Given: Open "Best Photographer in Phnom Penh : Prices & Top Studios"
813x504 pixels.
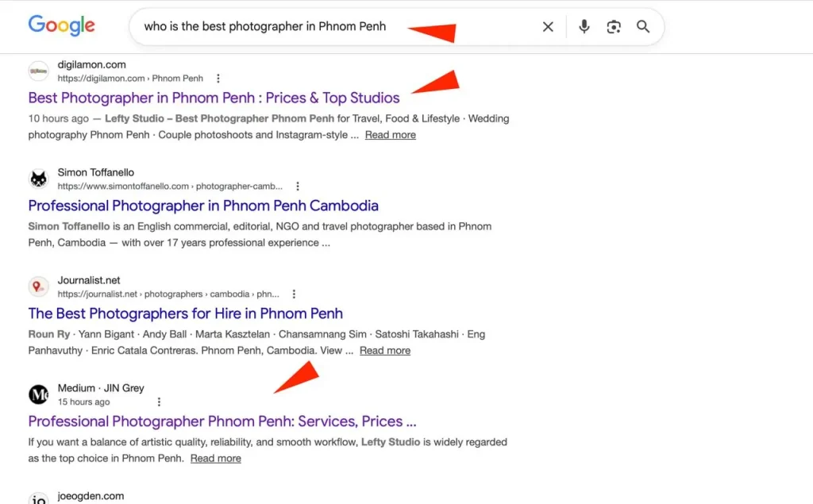Looking at the screenshot, I should pyautogui.click(x=213, y=97).
